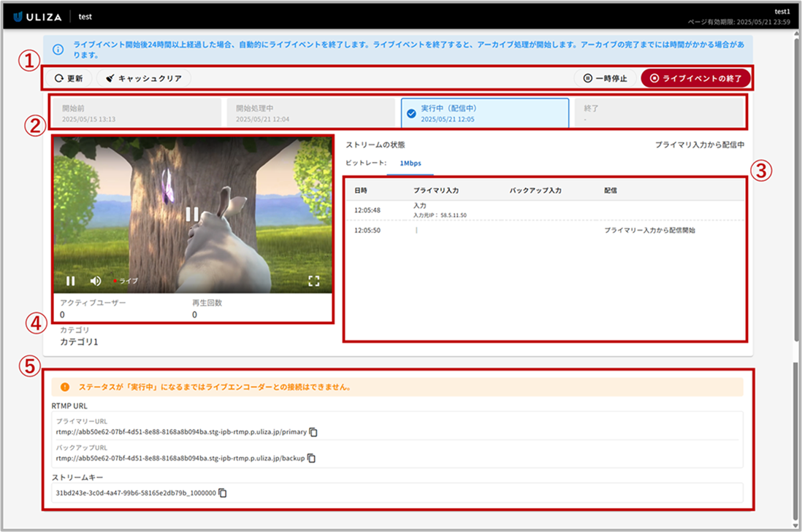Enter fullscreen in the video player
Viewport: 802px width, 532px height.
coord(314,280)
